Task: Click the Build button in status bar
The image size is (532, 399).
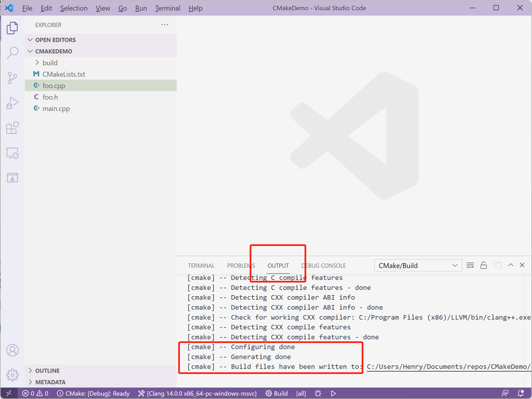Action: [277, 393]
